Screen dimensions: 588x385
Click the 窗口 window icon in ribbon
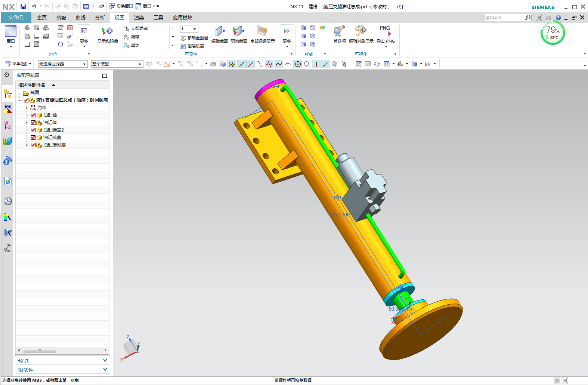point(10,31)
